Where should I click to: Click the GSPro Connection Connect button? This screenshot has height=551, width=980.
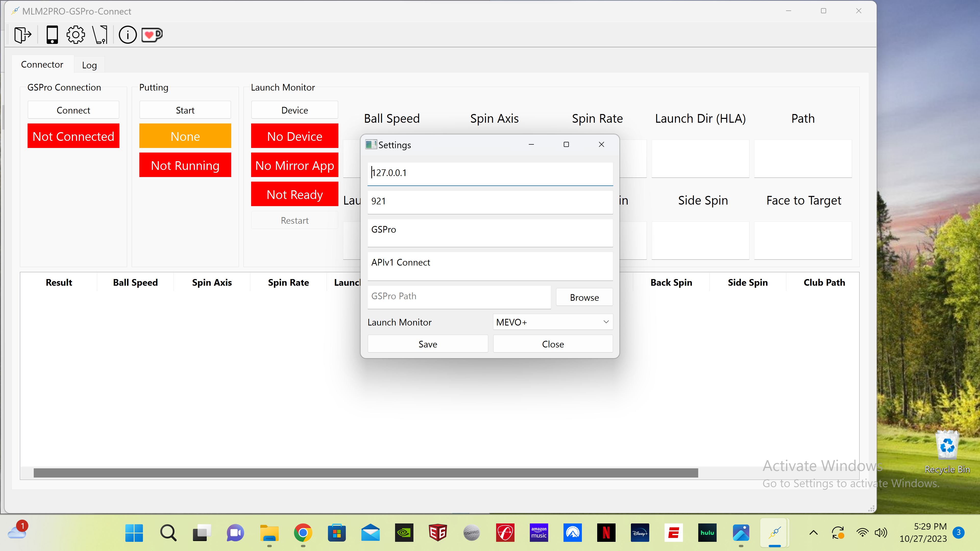click(x=73, y=110)
